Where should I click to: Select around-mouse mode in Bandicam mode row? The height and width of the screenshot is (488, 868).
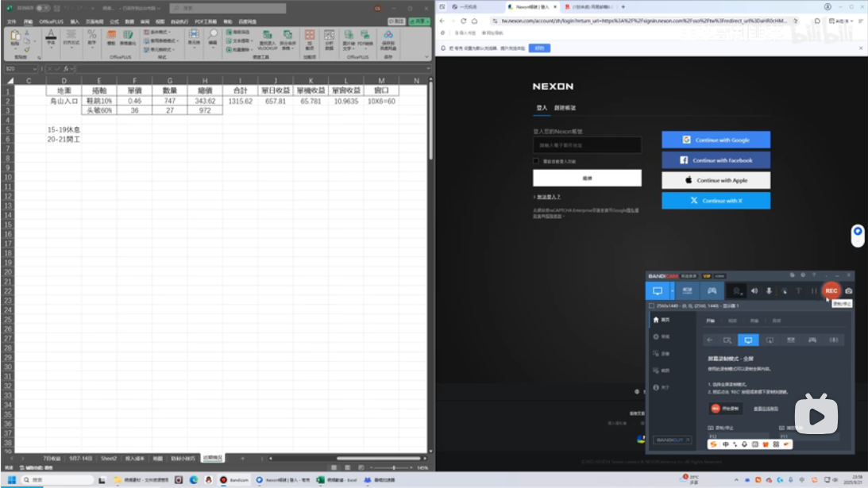[x=770, y=340]
